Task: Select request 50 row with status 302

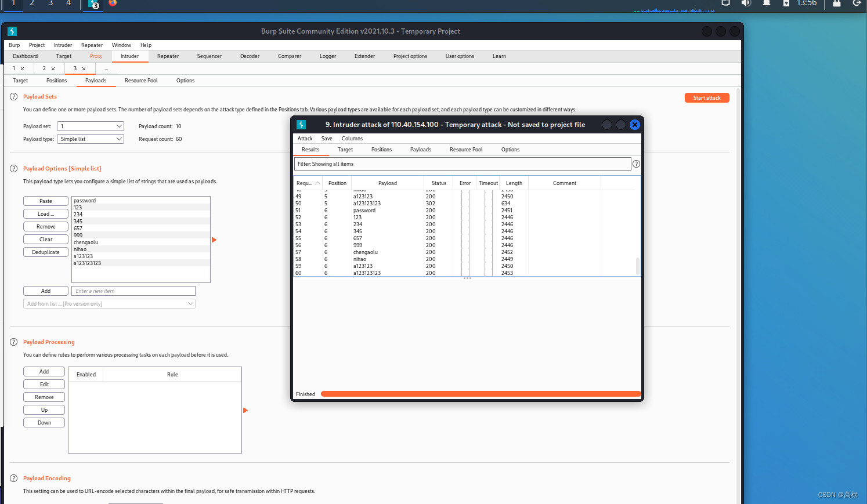Action: 464,204
